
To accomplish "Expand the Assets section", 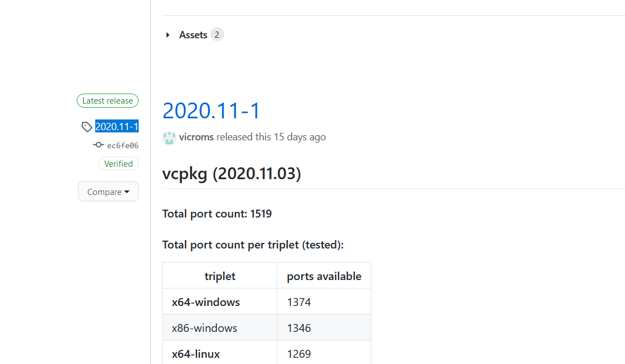I will pos(193,34).
